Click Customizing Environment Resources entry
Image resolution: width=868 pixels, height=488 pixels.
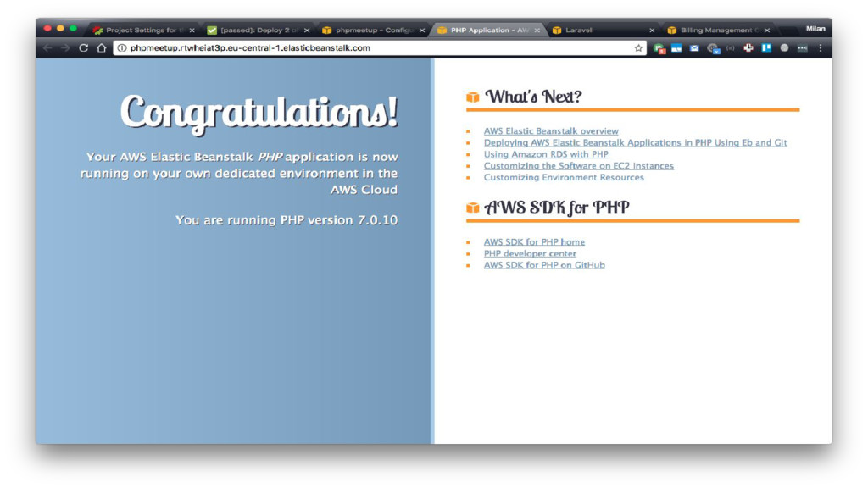point(564,178)
